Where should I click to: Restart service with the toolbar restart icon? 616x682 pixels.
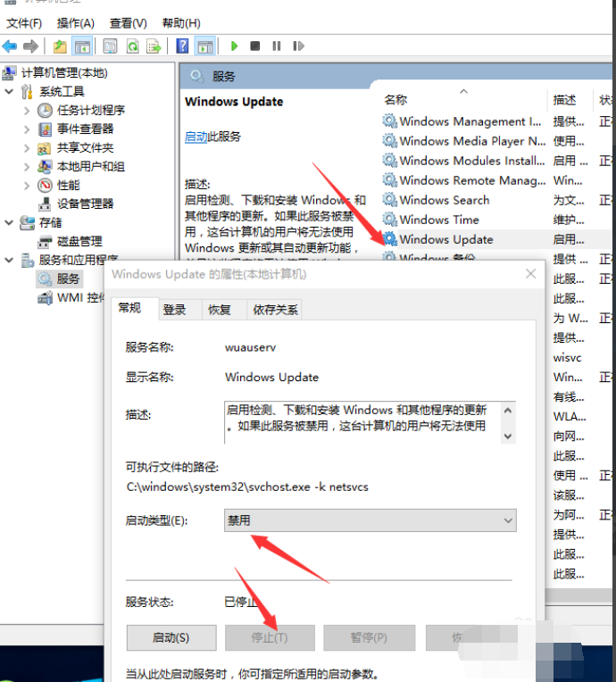pos(298,46)
